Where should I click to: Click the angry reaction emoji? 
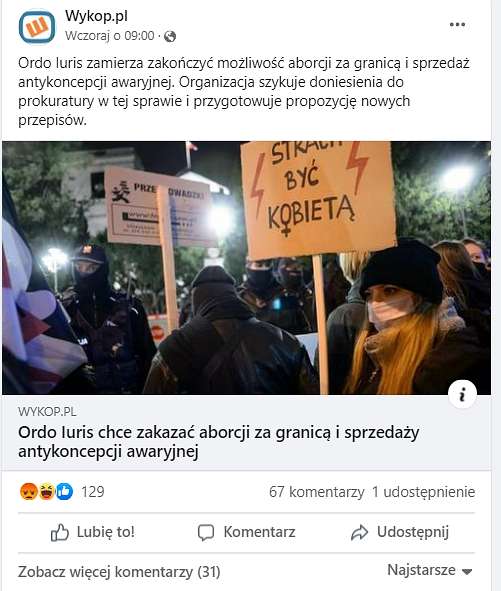pyautogui.click(x=28, y=491)
